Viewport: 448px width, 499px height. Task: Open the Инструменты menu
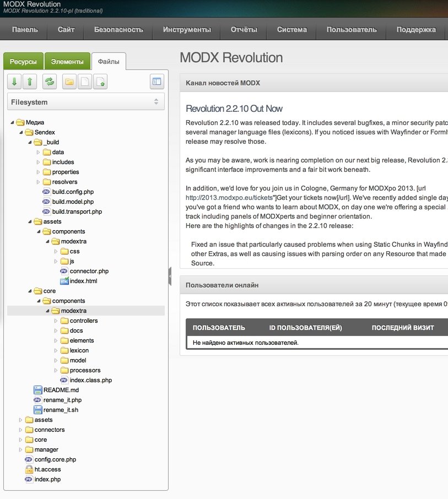pos(187,30)
